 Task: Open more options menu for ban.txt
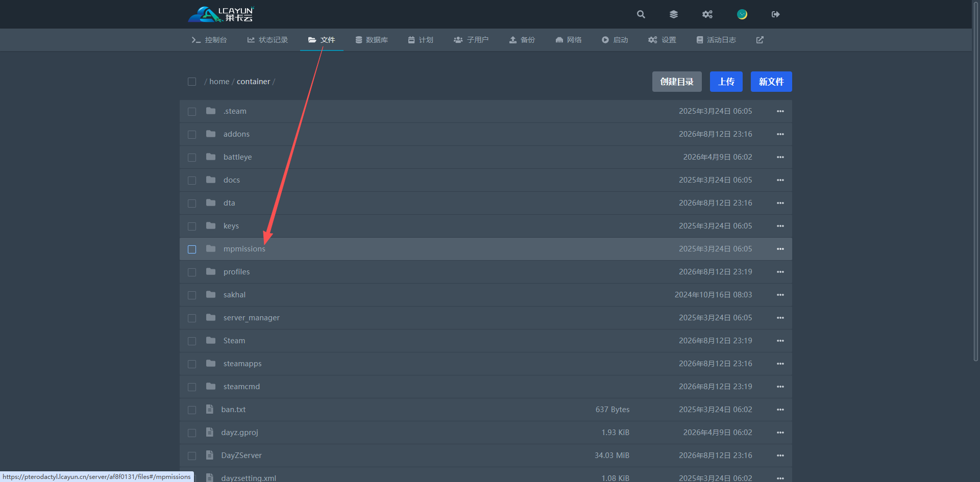click(780, 410)
